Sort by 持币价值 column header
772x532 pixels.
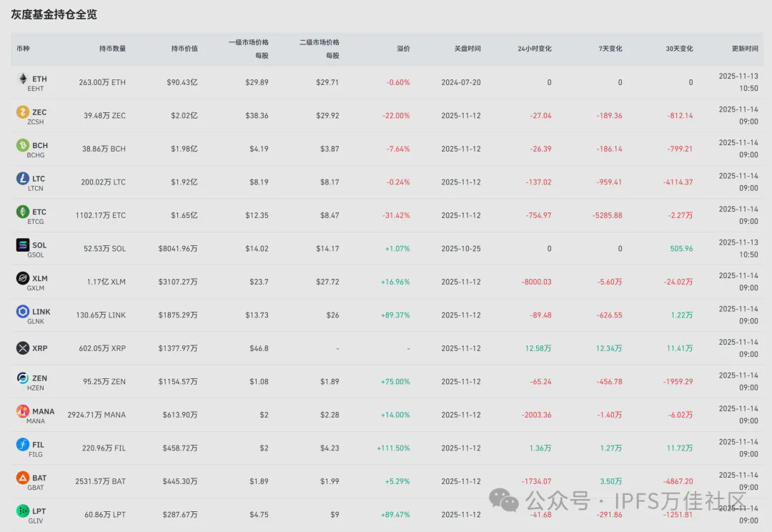pyautogui.click(x=184, y=49)
